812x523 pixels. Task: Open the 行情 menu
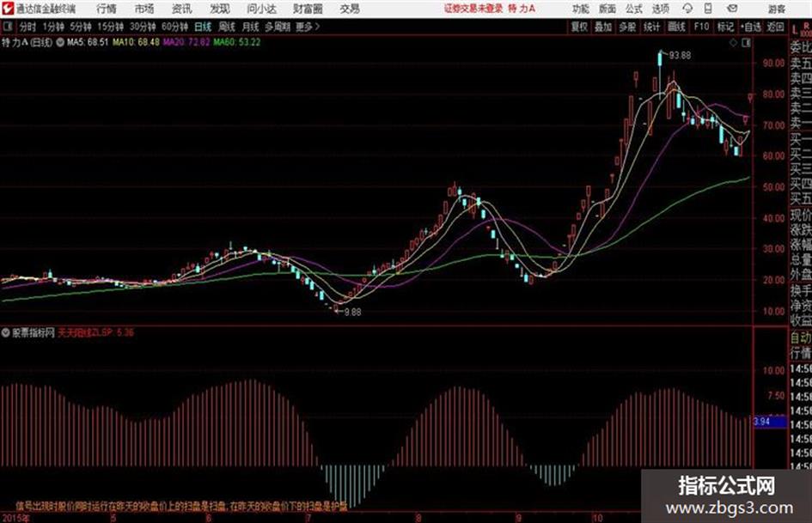pos(107,9)
